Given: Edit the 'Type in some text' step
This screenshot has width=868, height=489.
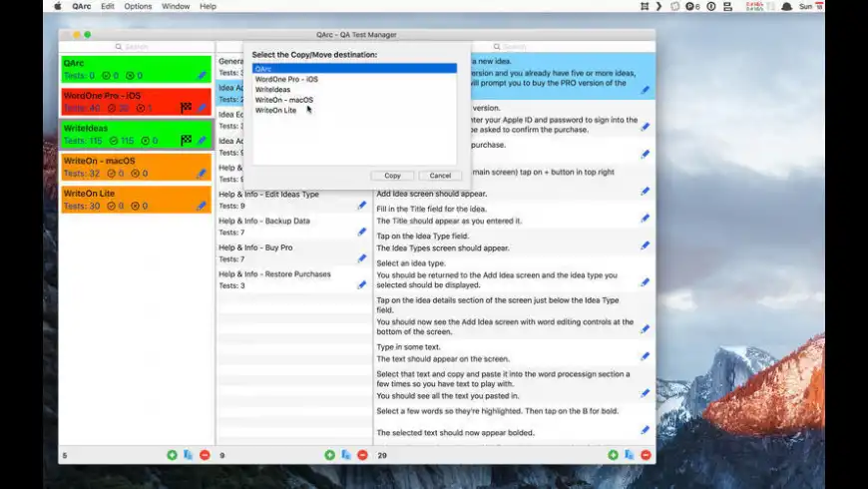Looking at the screenshot, I should tap(646, 356).
